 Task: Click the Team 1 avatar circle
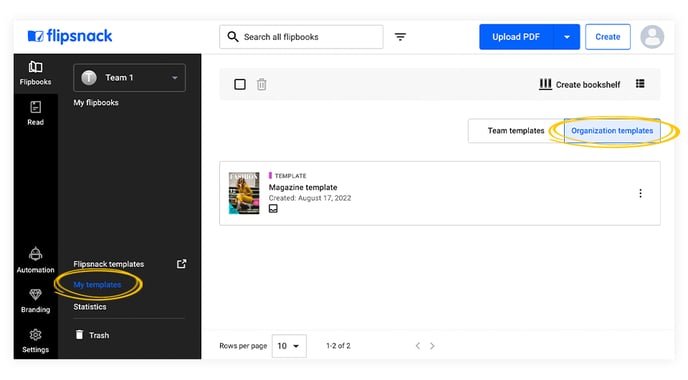[89, 78]
